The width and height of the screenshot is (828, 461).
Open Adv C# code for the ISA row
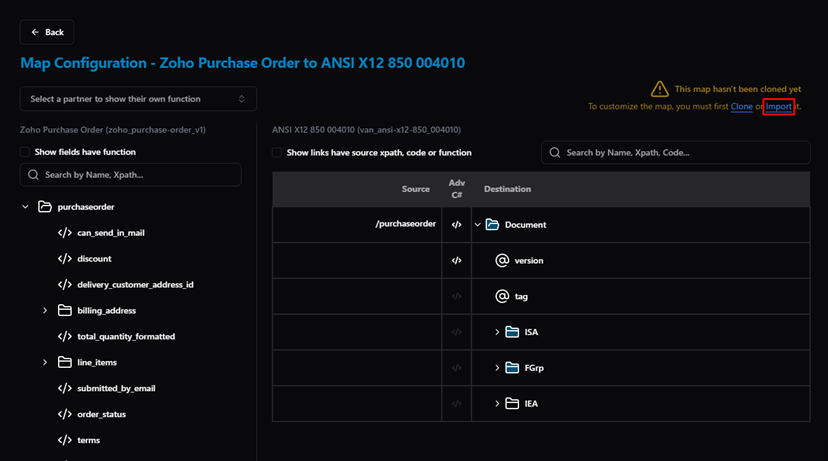pos(456,332)
